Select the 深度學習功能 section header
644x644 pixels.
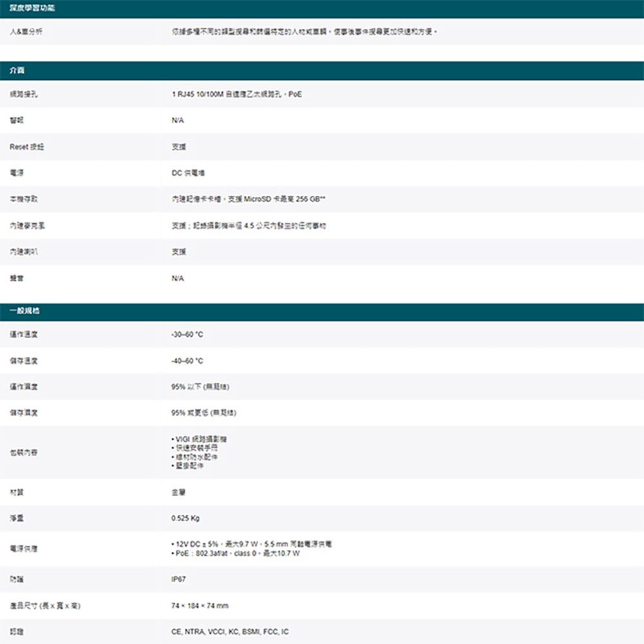click(32, 8)
